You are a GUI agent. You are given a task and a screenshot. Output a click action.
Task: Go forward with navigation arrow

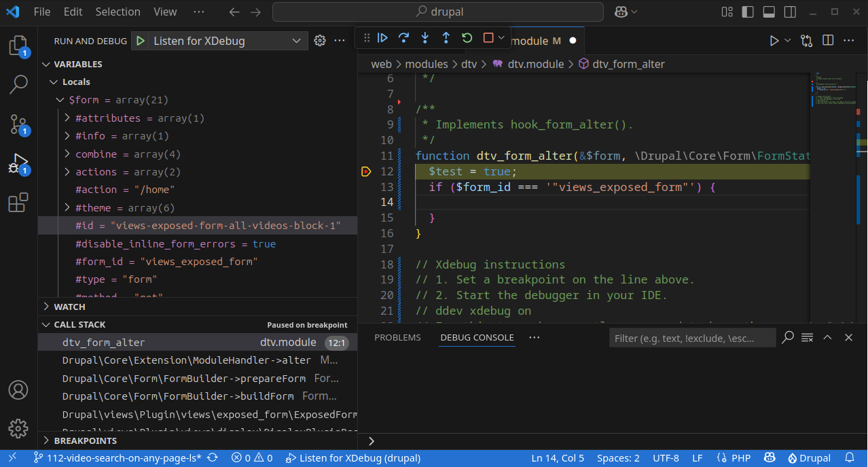point(255,12)
